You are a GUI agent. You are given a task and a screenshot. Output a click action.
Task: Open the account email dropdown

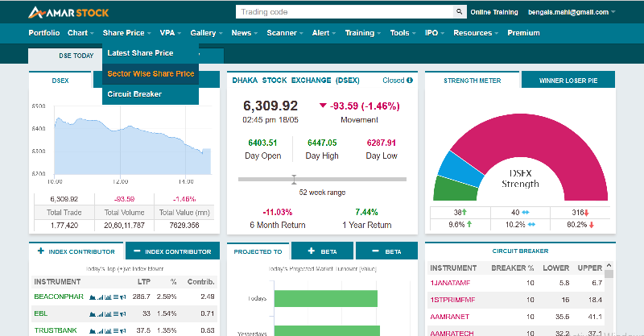[x=572, y=12]
